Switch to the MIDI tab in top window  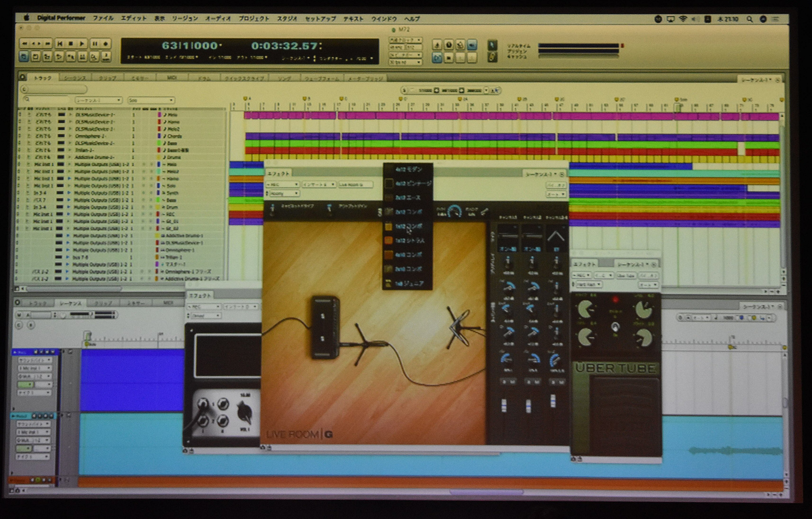point(172,78)
